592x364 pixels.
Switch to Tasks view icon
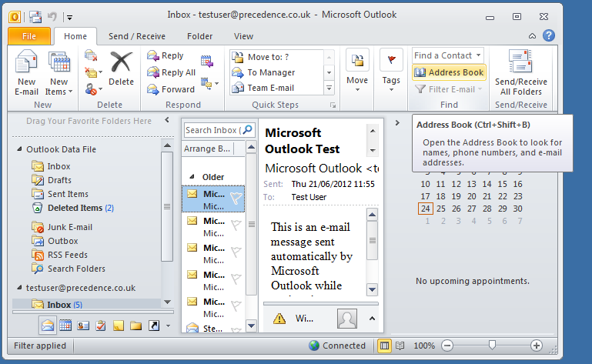pyautogui.click(x=100, y=325)
